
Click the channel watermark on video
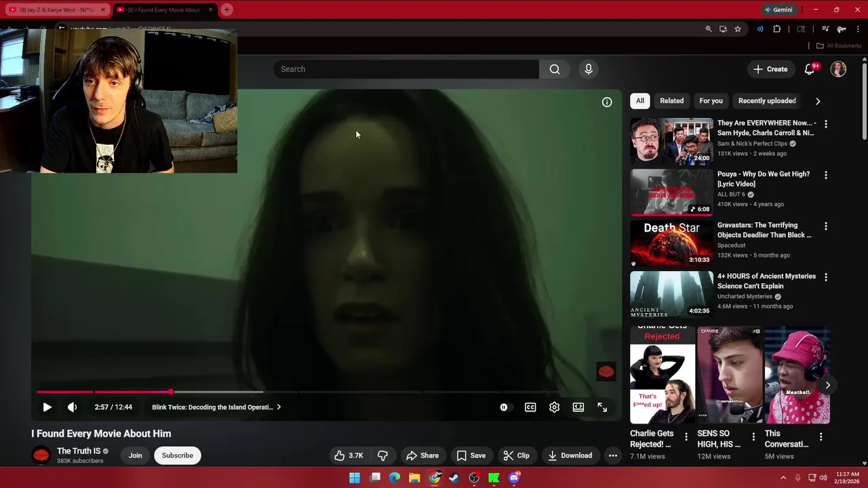(606, 371)
